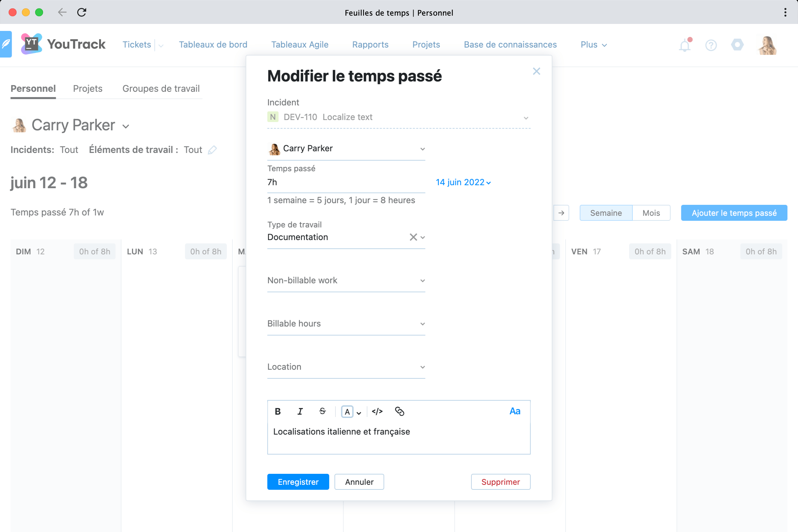The height and width of the screenshot is (532, 798).
Task: Click pencil icon to edit filters
Action: [212, 150]
